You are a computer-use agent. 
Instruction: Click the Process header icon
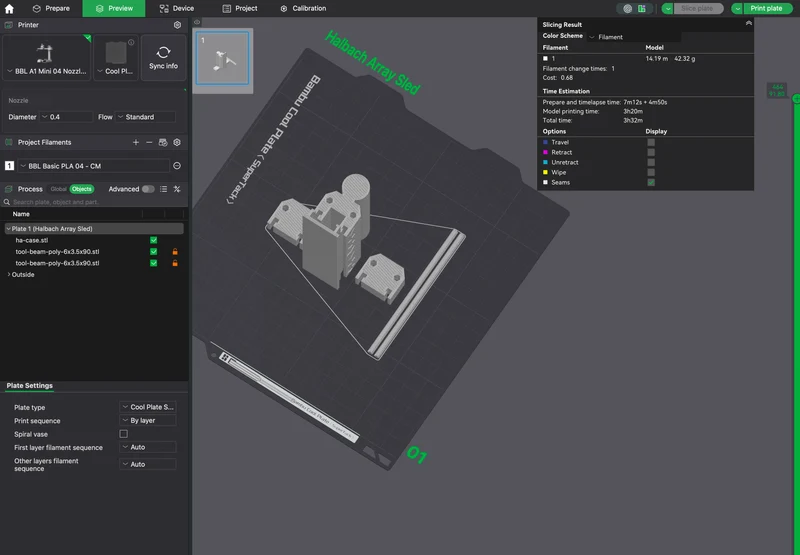click(x=9, y=189)
